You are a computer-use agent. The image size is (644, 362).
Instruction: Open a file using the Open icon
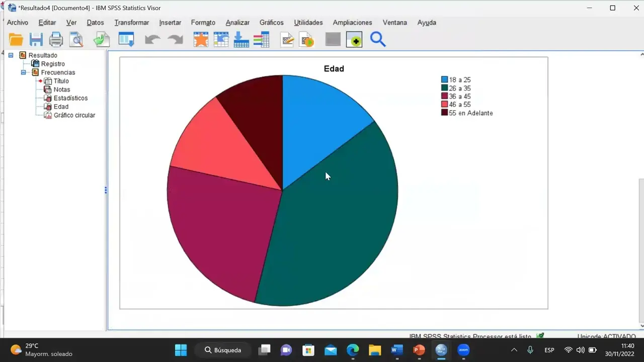click(16, 39)
